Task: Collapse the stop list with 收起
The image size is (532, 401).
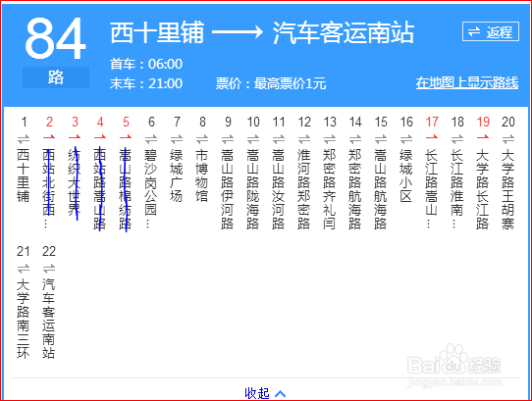Action: 265,393
